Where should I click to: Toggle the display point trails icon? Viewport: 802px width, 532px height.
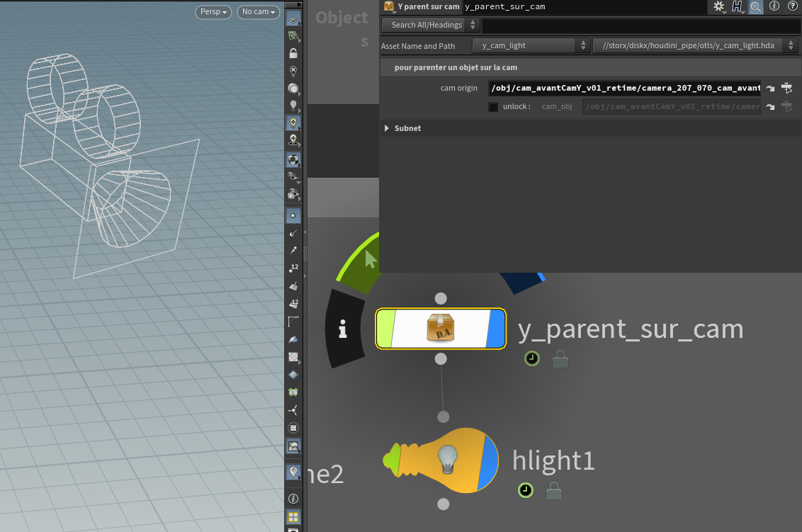click(293, 250)
